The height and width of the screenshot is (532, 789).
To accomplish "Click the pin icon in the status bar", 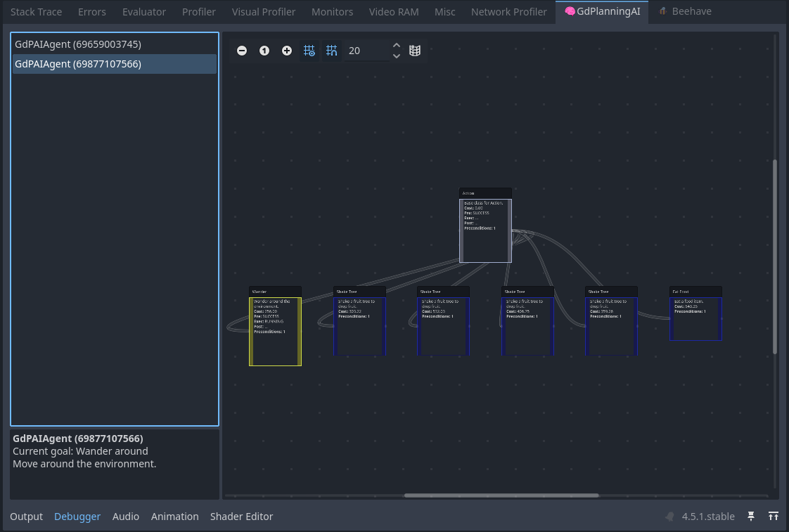I will (x=751, y=517).
